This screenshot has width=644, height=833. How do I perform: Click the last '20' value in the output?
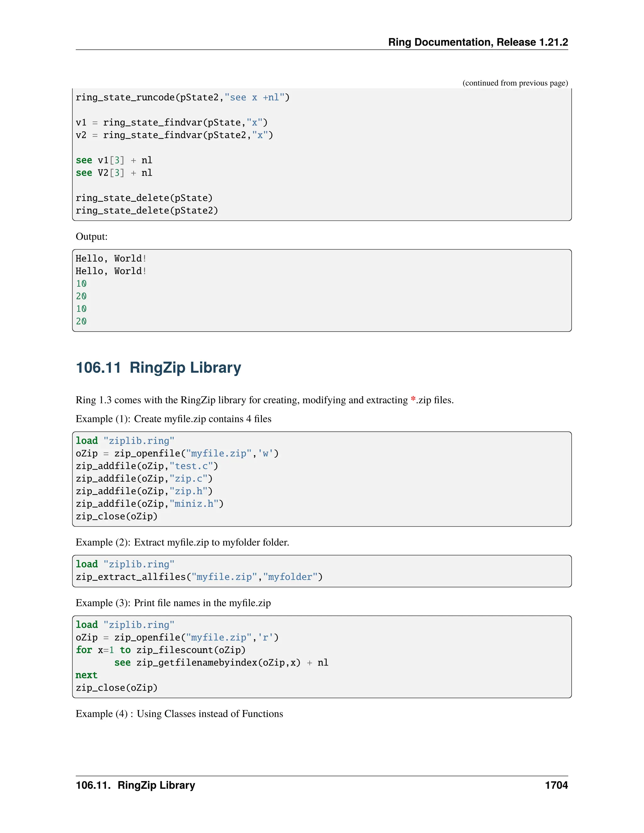tap(81, 322)
